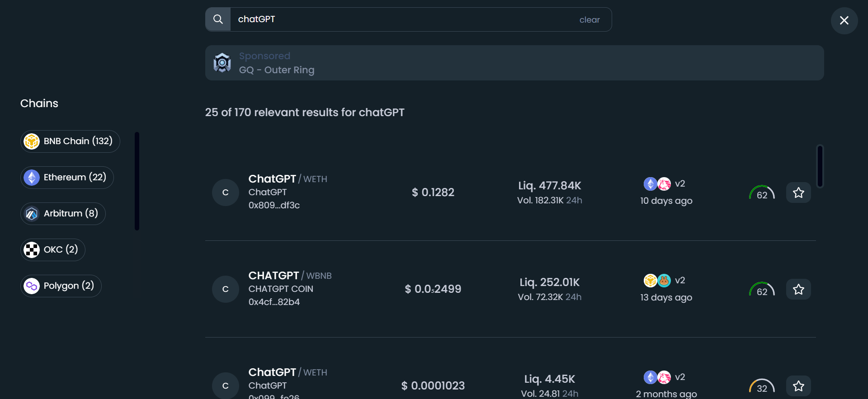Favorite the ChatGPT/WETH pair with the star
This screenshot has height=399, width=868.
click(798, 192)
